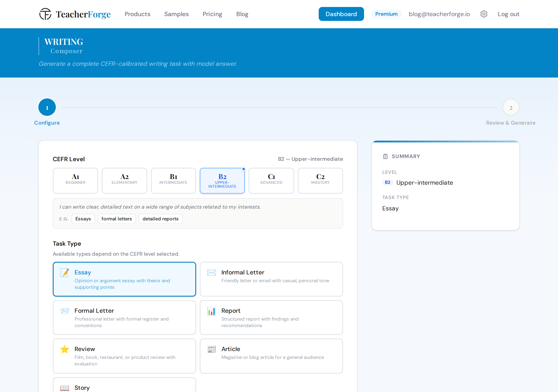
Task: Click the 'Available types depend on the CEFR level' text
Action: 116,254
